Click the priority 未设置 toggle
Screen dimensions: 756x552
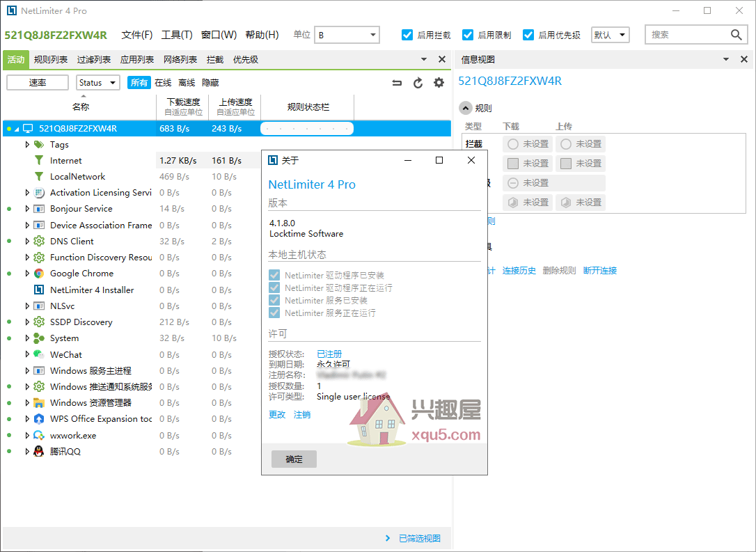coord(554,183)
